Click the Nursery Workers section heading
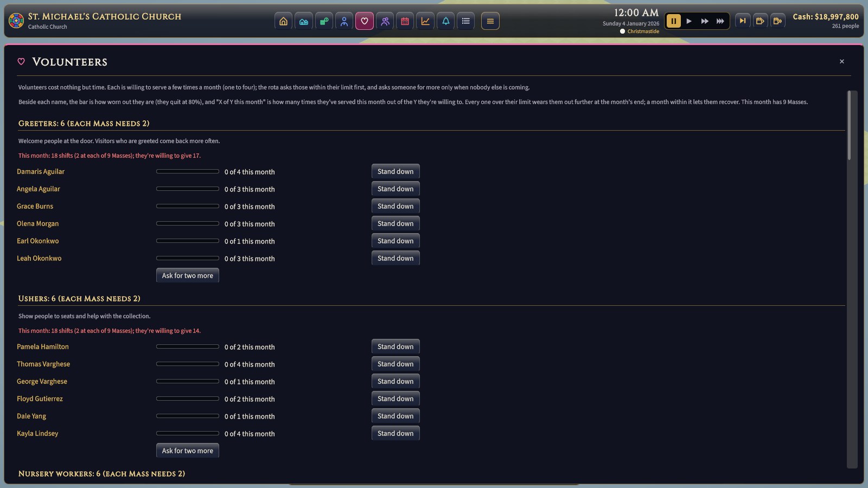The height and width of the screenshot is (488, 868). point(101,474)
